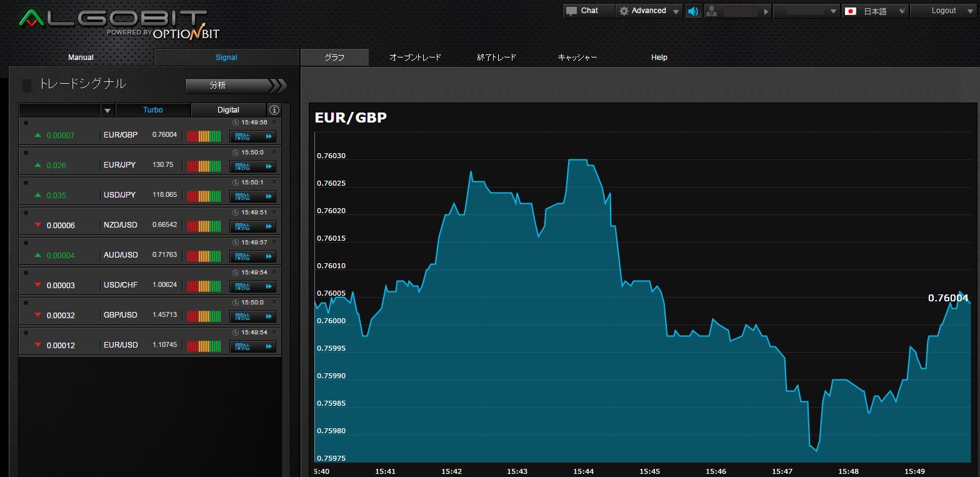Open the Advanced settings dropdown
Image resolution: width=980 pixels, height=477 pixels.
click(x=649, y=11)
